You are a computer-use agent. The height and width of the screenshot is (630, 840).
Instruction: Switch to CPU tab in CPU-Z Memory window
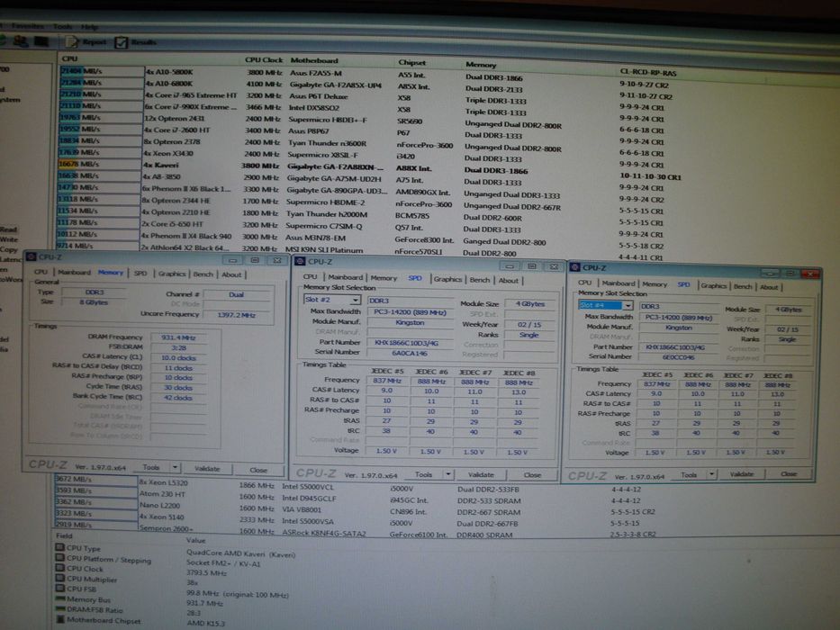41,272
